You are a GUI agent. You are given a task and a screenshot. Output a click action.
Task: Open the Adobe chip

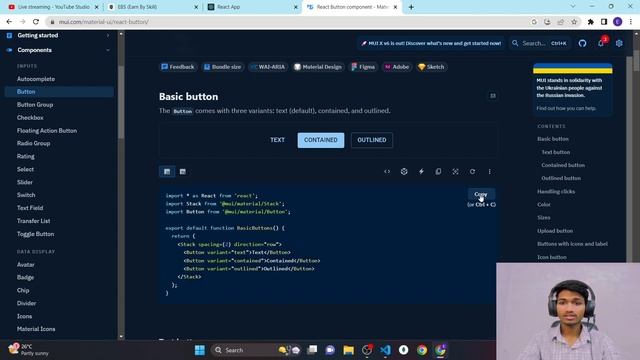coord(397,67)
